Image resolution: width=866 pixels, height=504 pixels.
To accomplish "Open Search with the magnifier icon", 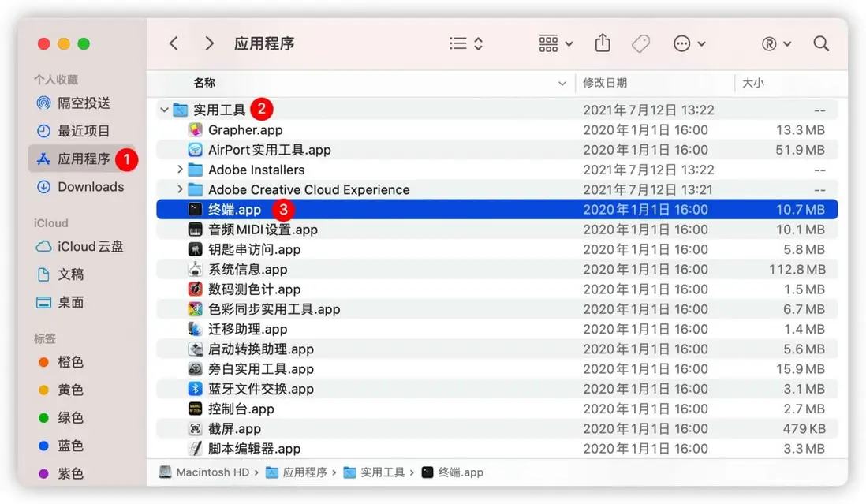I will coord(820,43).
